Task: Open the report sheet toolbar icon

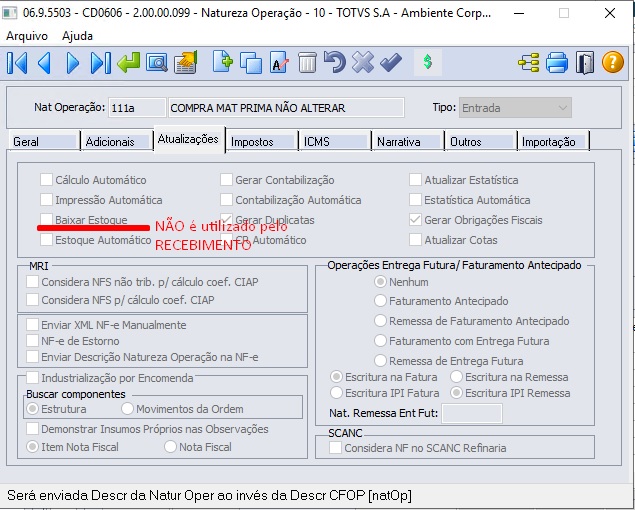Action: tap(185, 62)
